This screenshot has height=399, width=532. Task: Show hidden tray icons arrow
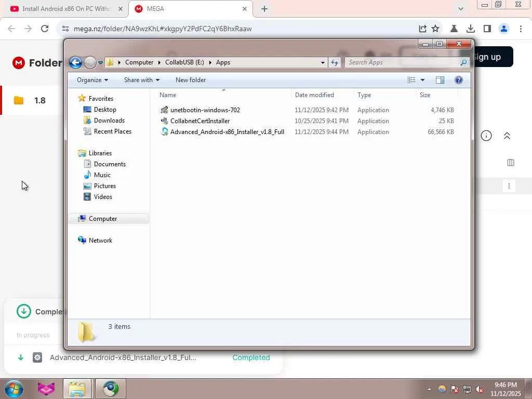coord(430,389)
